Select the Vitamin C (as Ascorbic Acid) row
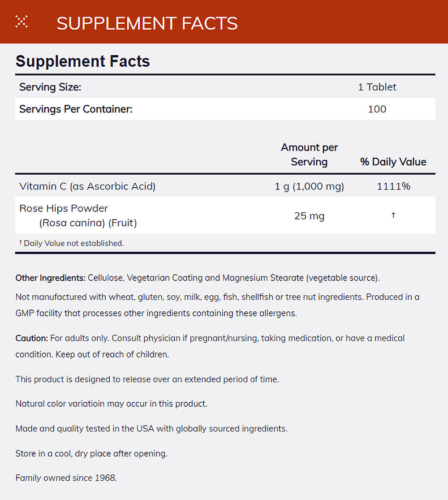Screen dimensions: 448x500 [x=87, y=186]
